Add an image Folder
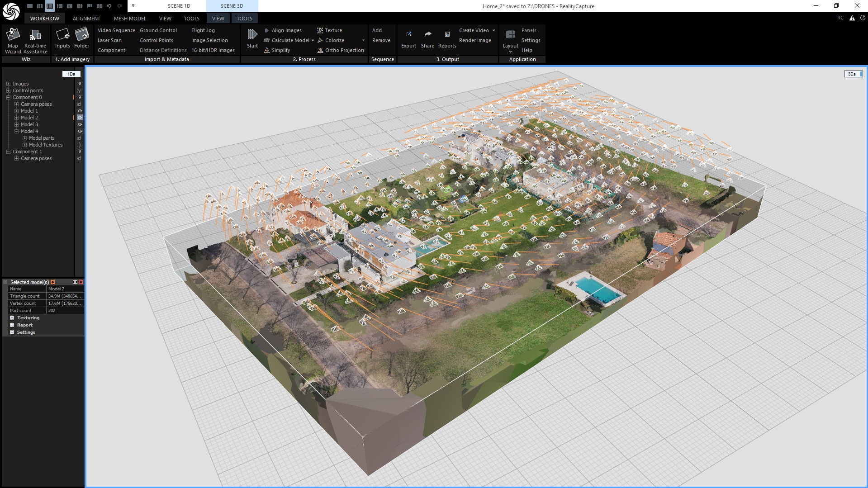This screenshot has width=868, height=488. (x=82, y=38)
